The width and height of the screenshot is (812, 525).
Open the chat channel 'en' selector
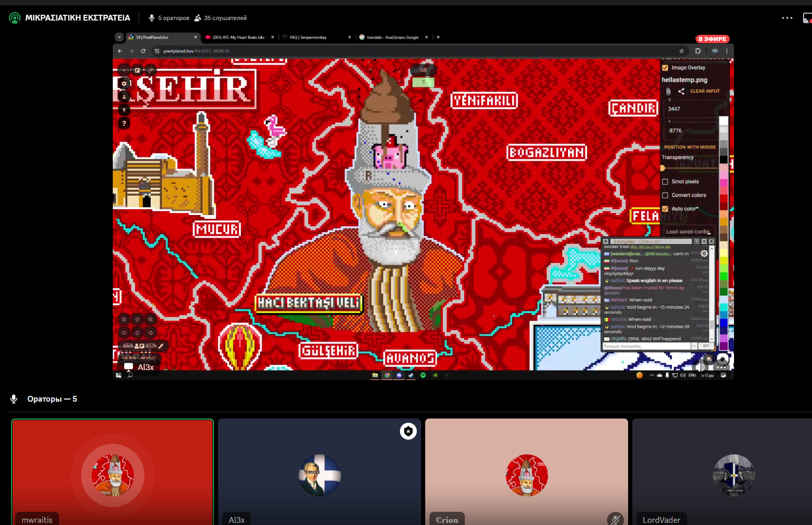tap(706, 346)
